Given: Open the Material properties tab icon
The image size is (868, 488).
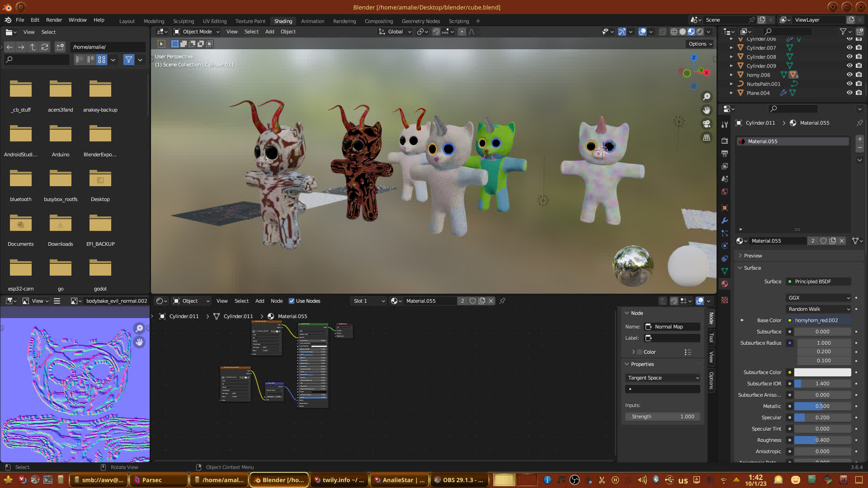Looking at the screenshot, I should 725,284.
